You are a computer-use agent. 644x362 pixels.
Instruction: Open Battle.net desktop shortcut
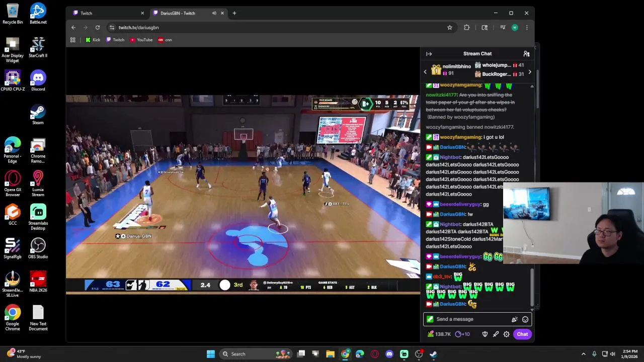coord(38,14)
